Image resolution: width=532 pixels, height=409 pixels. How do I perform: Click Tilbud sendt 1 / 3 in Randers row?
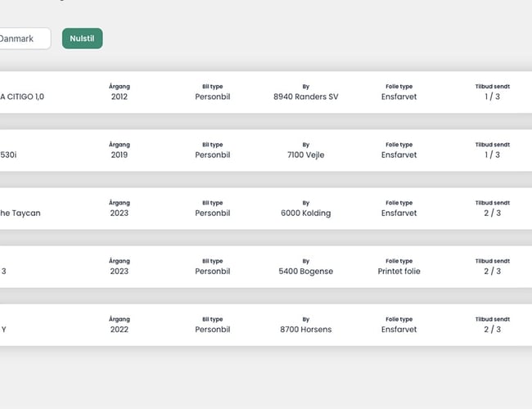(492, 97)
